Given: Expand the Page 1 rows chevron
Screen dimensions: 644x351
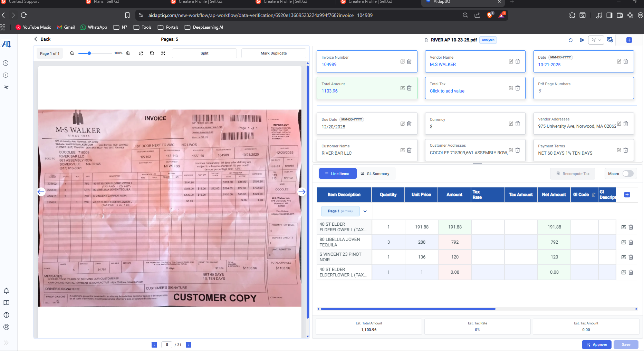Looking at the screenshot, I should pyautogui.click(x=365, y=211).
